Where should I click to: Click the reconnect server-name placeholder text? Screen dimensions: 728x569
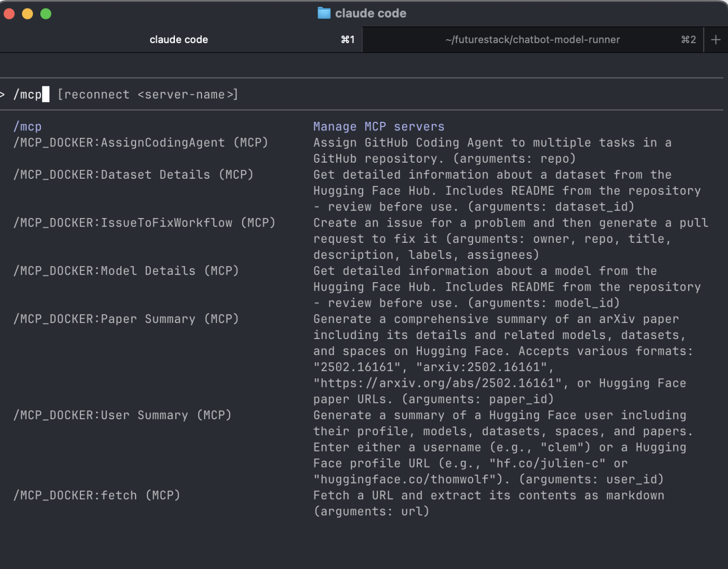(x=147, y=94)
